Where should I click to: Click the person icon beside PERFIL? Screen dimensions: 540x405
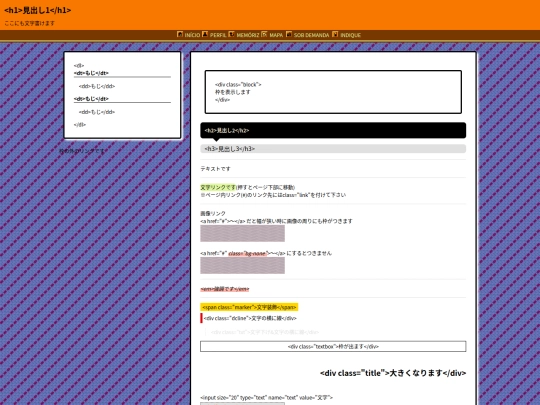205,34
